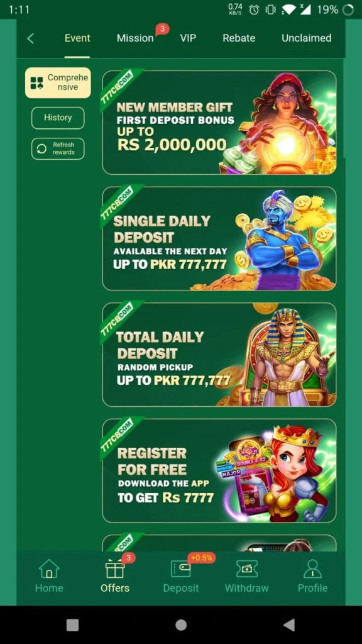Tap the back arrow icon
The width and height of the screenshot is (362, 644).
[30, 38]
